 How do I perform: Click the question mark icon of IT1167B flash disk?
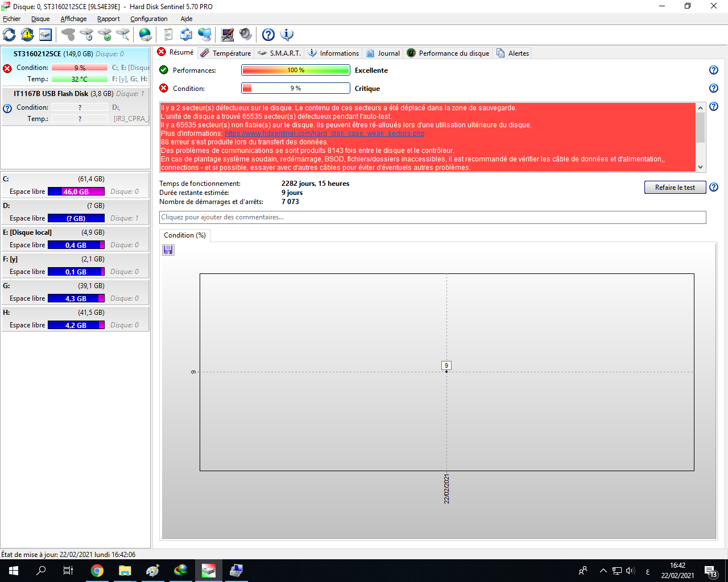coord(7,109)
